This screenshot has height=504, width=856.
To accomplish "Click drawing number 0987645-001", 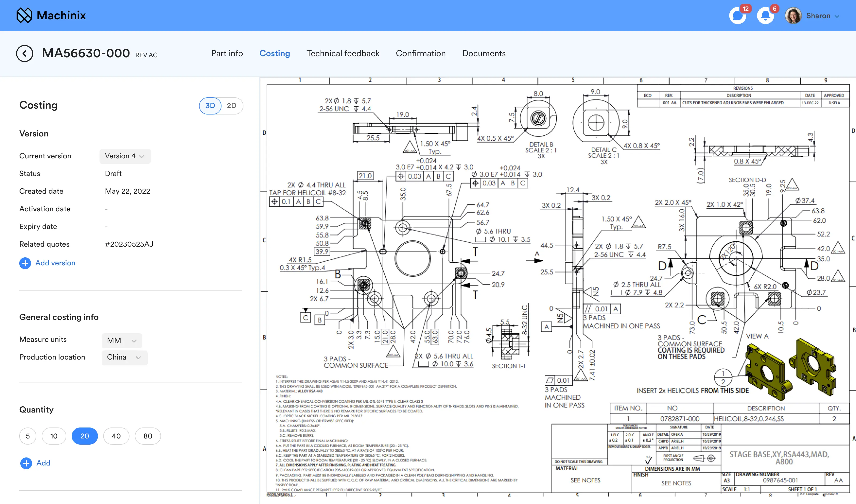I will click(780, 480).
